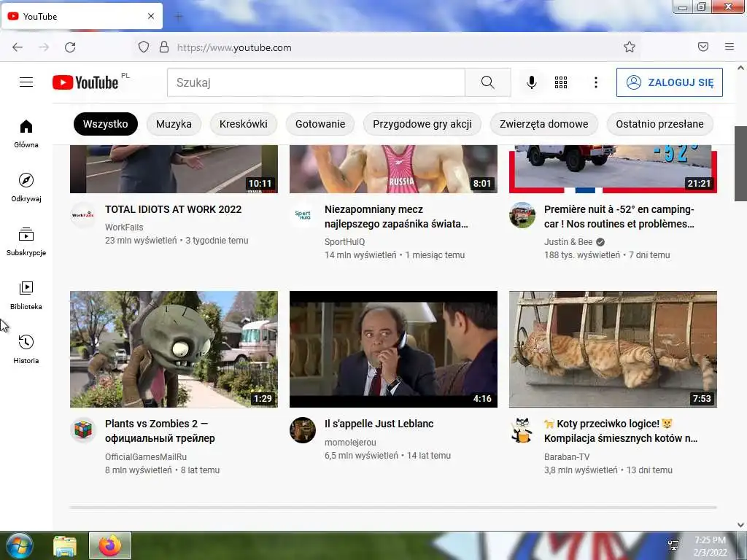747x560 pixels.
Task: Save the page to Pocket
Action: point(703,47)
